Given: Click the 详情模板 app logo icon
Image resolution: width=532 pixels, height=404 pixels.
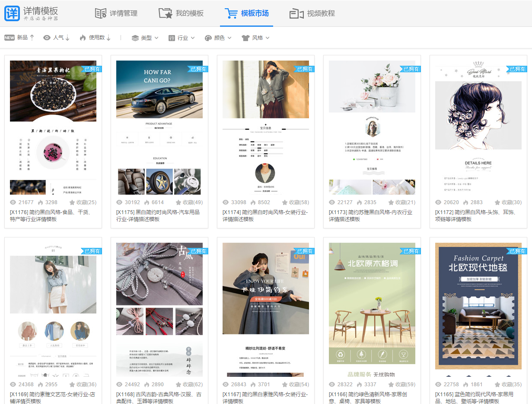Looking at the screenshot, I should (12, 13).
